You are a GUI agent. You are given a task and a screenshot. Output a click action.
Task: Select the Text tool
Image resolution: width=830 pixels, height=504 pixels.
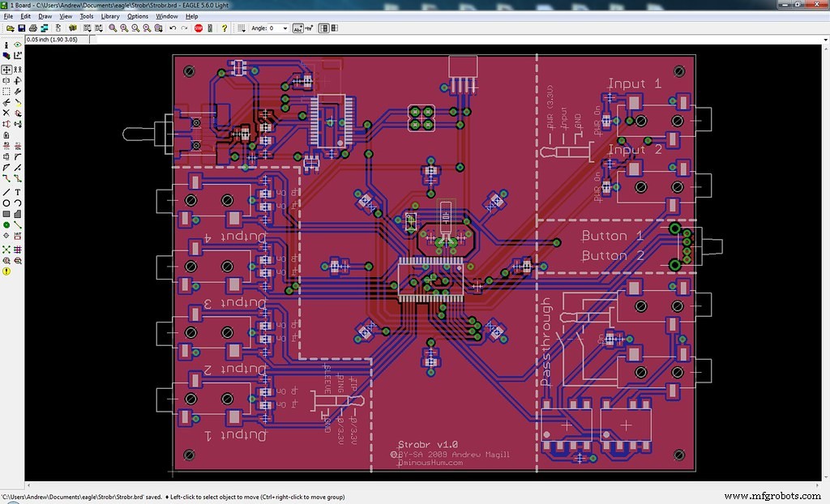[18, 192]
